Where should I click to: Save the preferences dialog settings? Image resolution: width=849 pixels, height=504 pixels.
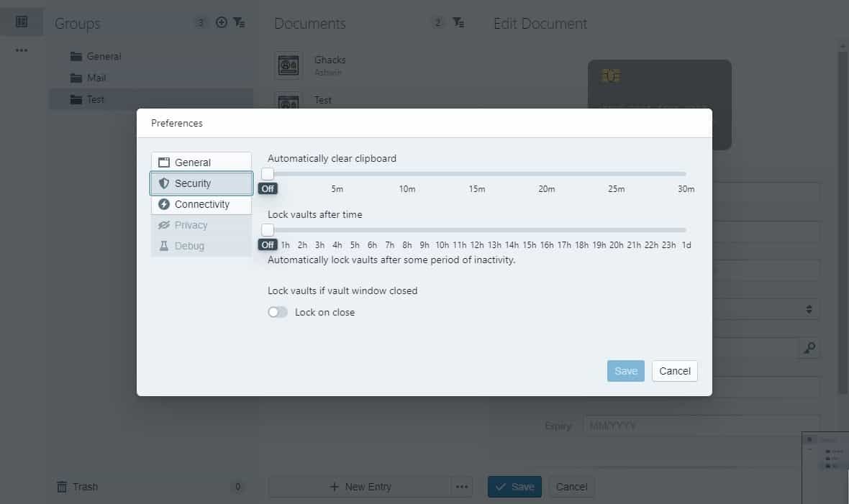pyautogui.click(x=626, y=371)
